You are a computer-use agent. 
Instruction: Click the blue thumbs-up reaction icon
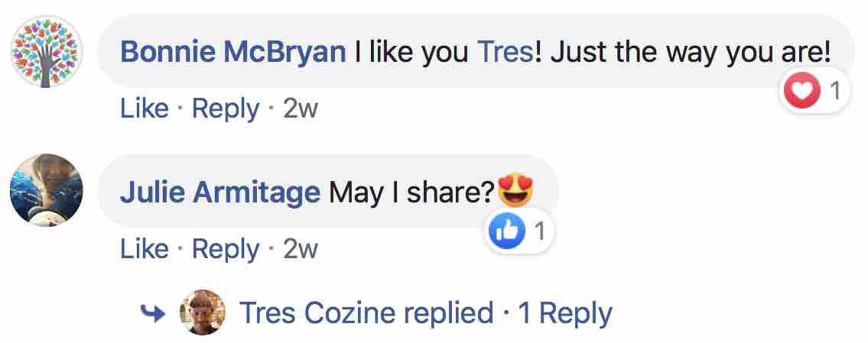click(507, 231)
